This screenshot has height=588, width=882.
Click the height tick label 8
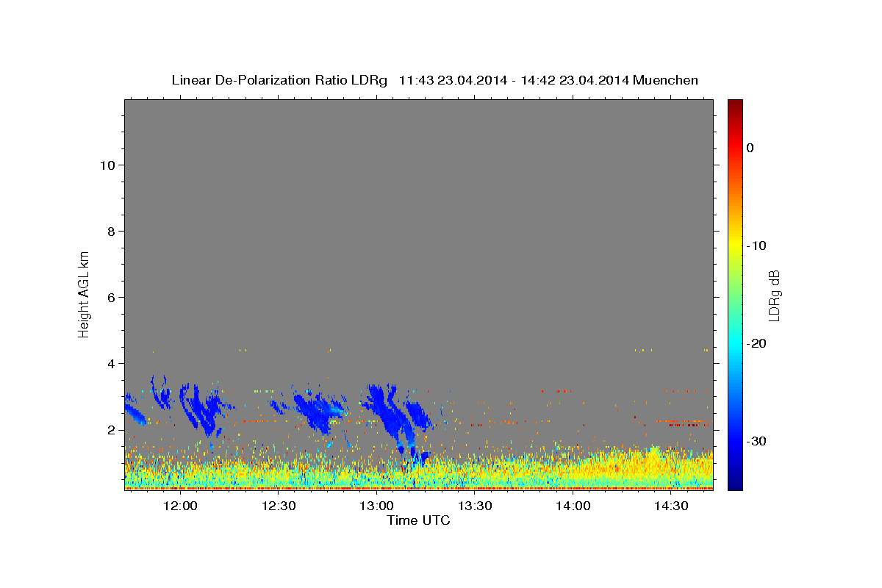point(111,231)
